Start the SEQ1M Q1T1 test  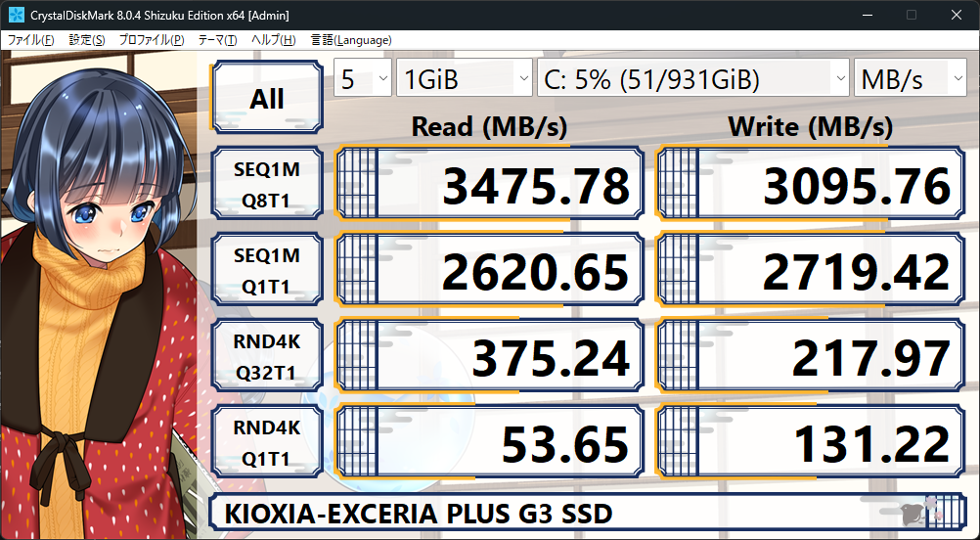click(x=267, y=270)
